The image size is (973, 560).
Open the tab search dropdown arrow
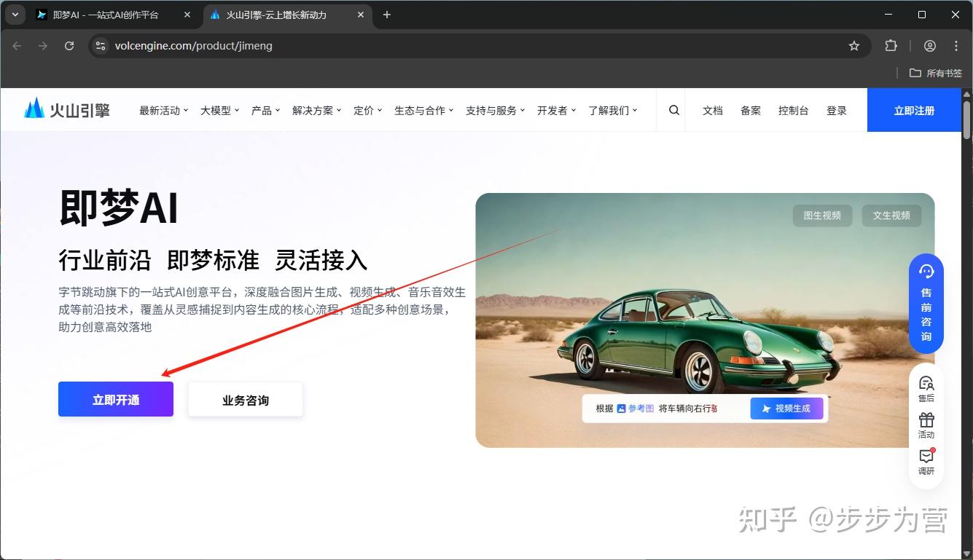tap(15, 15)
